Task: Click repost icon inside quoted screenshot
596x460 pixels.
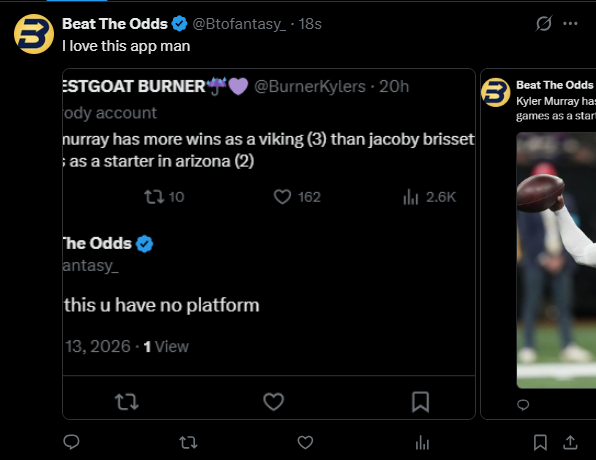Action: coord(127,402)
